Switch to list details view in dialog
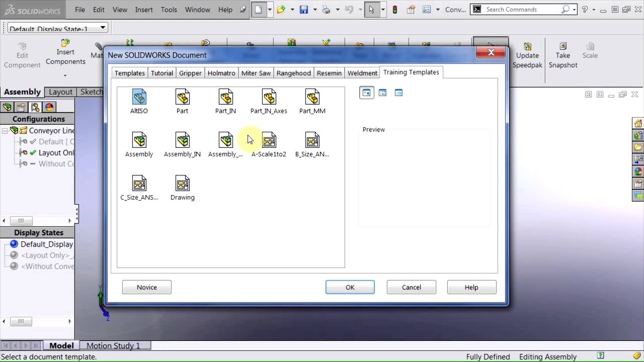Viewport: 644px width, 362px height. coord(398,93)
